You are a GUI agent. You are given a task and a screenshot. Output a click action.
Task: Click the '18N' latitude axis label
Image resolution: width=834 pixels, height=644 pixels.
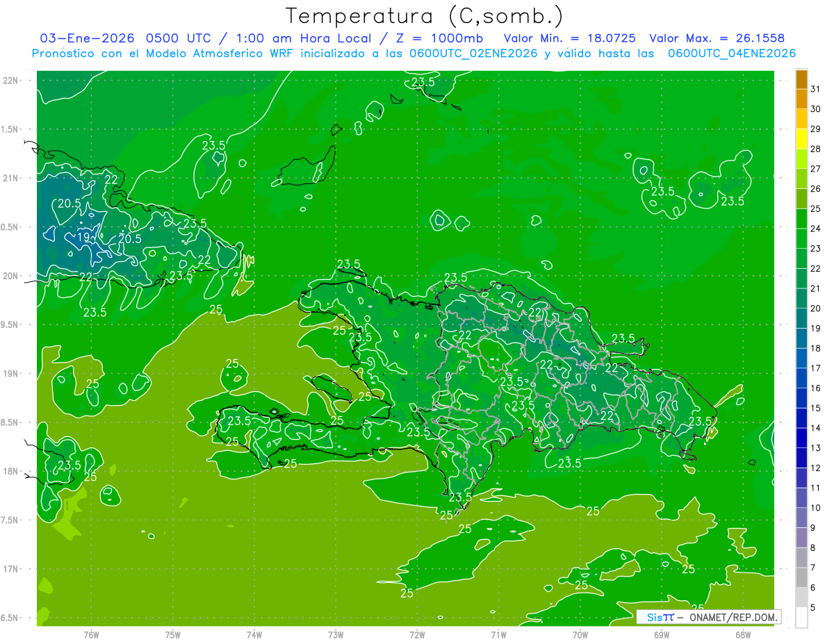click(x=11, y=471)
